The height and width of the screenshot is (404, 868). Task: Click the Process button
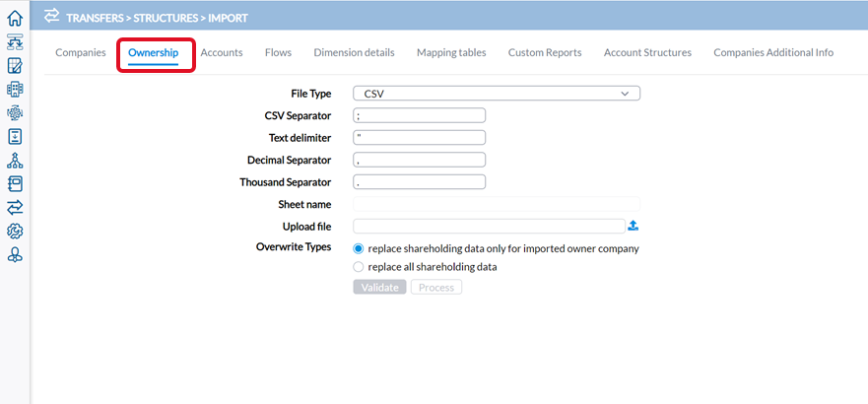click(436, 287)
